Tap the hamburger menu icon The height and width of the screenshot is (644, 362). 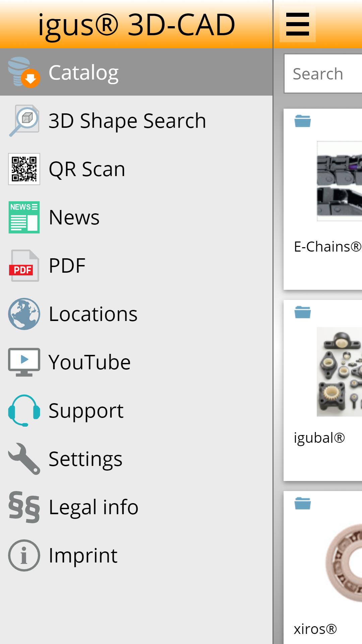point(298,24)
